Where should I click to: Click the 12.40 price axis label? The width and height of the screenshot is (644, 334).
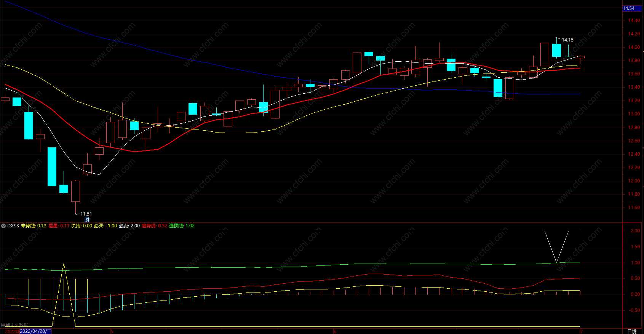[634, 154]
